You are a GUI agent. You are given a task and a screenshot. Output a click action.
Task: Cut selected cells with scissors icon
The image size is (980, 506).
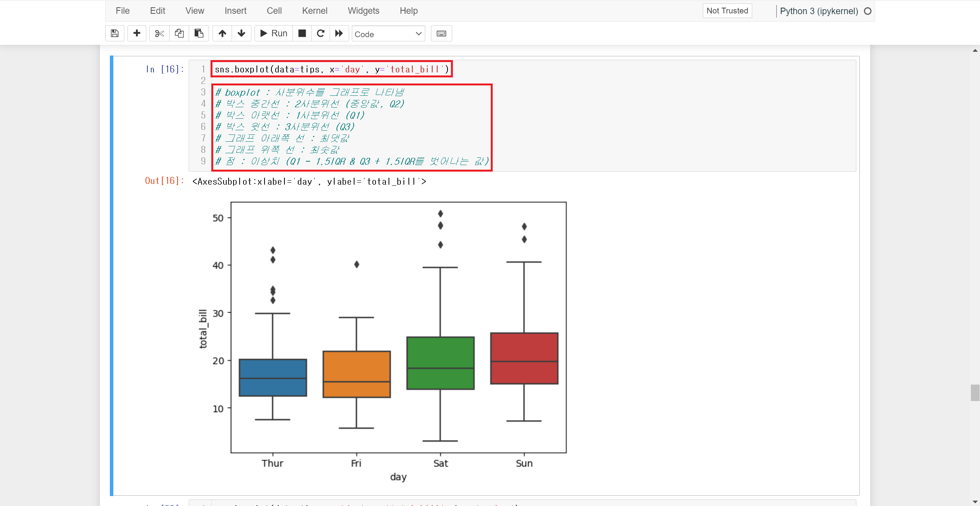tap(159, 33)
